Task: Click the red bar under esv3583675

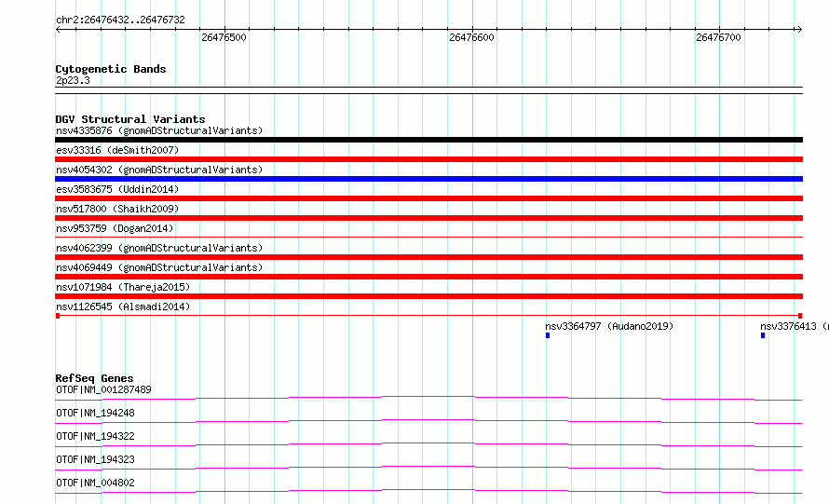Action: tap(428, 198)
